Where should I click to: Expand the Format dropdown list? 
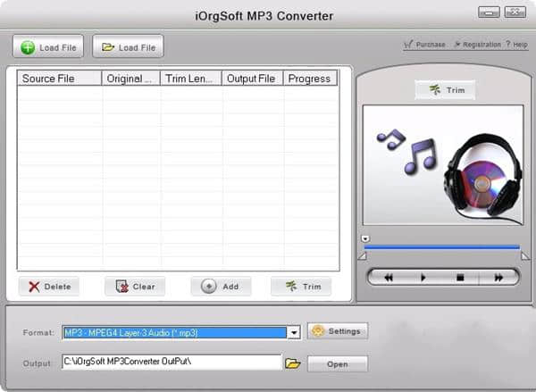coord(293,332)
